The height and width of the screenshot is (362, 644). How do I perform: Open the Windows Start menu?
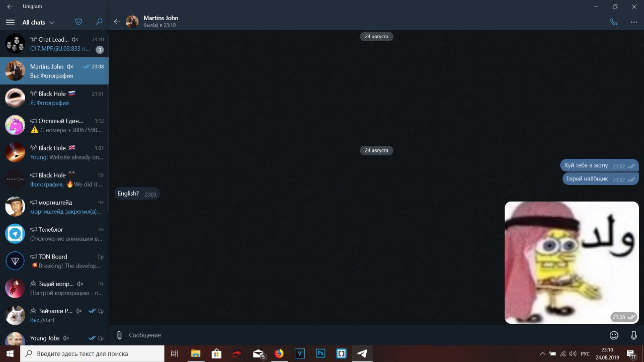10,353
